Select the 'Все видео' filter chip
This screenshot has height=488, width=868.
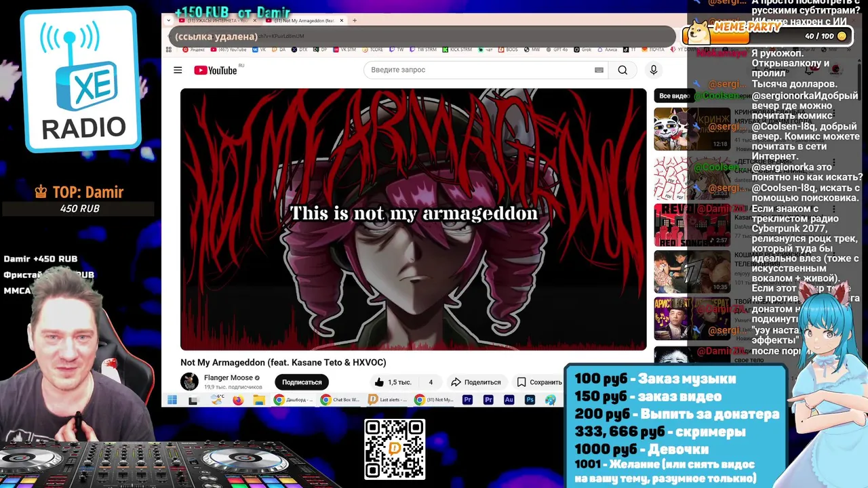[674, 96]
